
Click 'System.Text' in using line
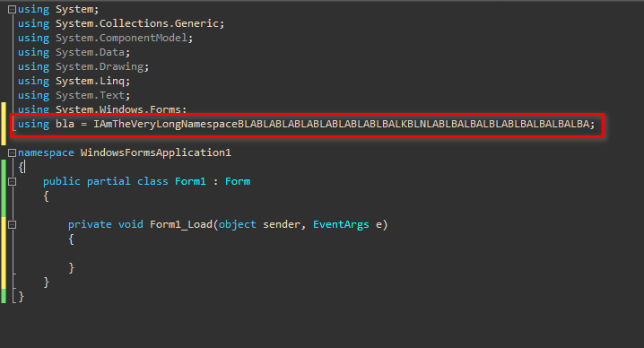91,95
